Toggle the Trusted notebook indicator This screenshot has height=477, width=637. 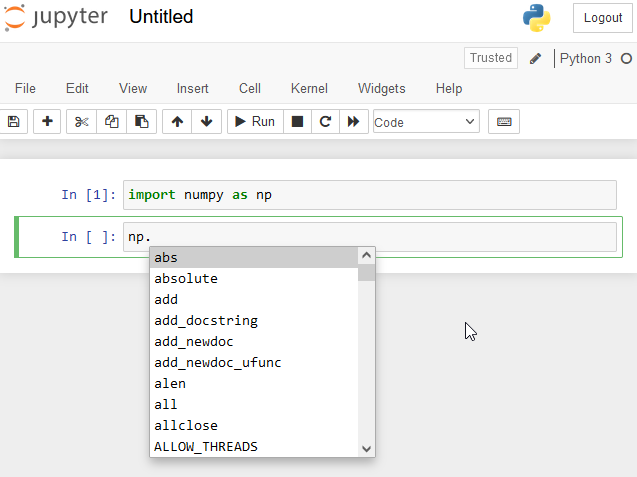point(490,58)
